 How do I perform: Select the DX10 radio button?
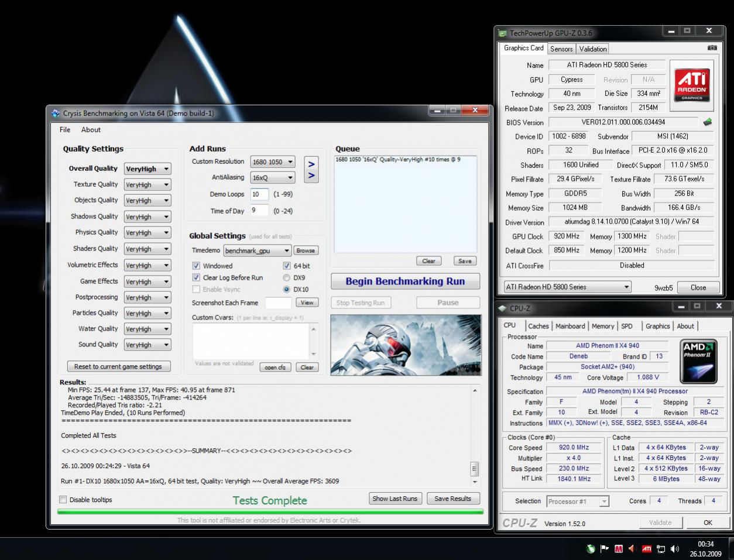click(287, 289)
